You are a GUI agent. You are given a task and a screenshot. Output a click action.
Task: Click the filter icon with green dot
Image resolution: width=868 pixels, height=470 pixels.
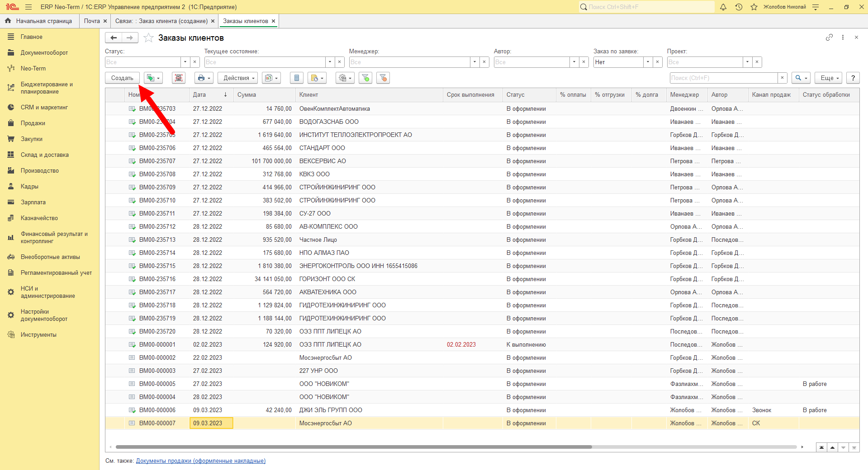(x=365, y=78)
